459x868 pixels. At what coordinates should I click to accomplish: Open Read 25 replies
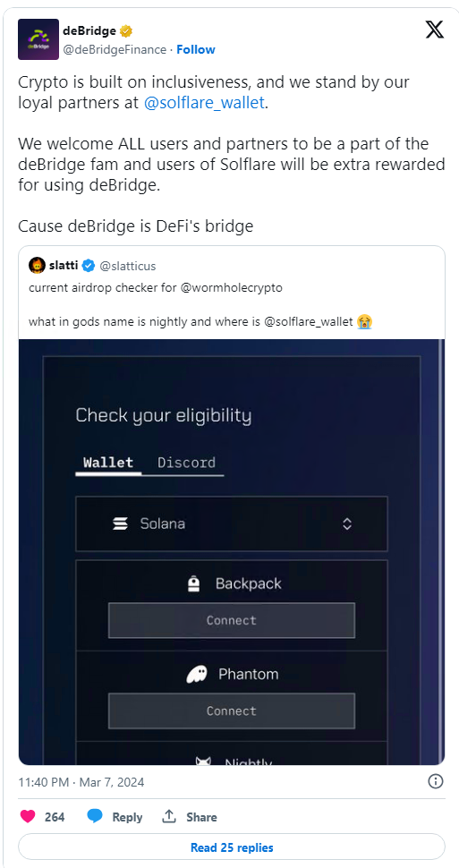pos(232,847)
